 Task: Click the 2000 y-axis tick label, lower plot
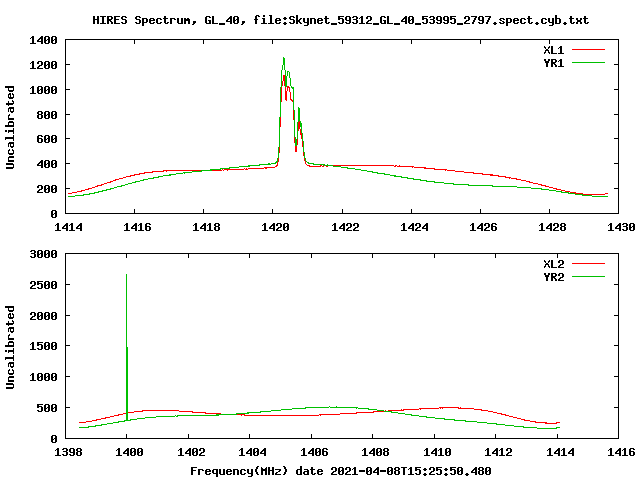43,316
